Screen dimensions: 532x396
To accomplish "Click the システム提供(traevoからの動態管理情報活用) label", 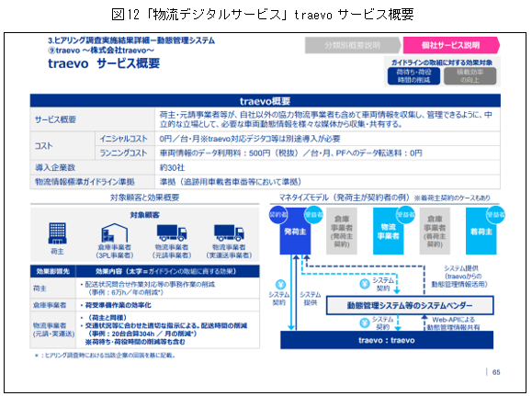I will click(x=458, y=277).
